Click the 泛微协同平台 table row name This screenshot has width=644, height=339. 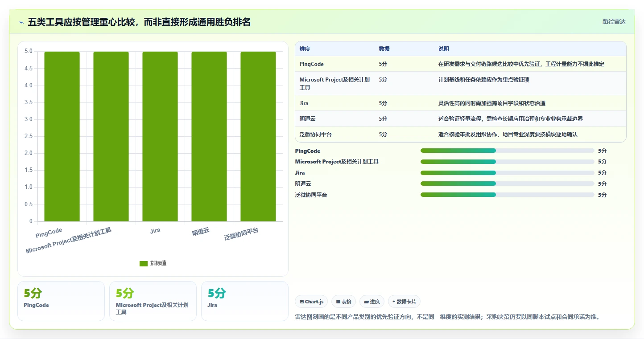coord(316,135)
